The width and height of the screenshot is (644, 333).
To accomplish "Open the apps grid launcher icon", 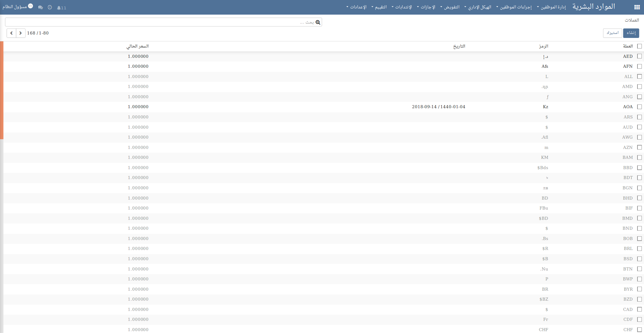I will 637,7.
